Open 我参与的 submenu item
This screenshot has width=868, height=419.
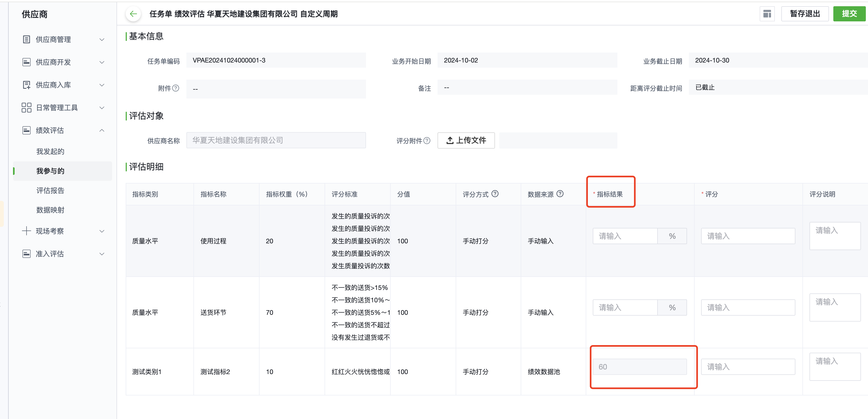tap(62, 171)
